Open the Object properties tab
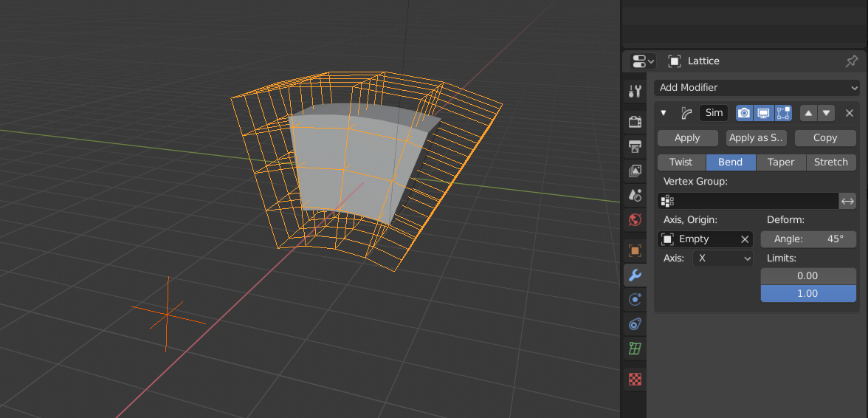868x418 pixels. [635, 251]
